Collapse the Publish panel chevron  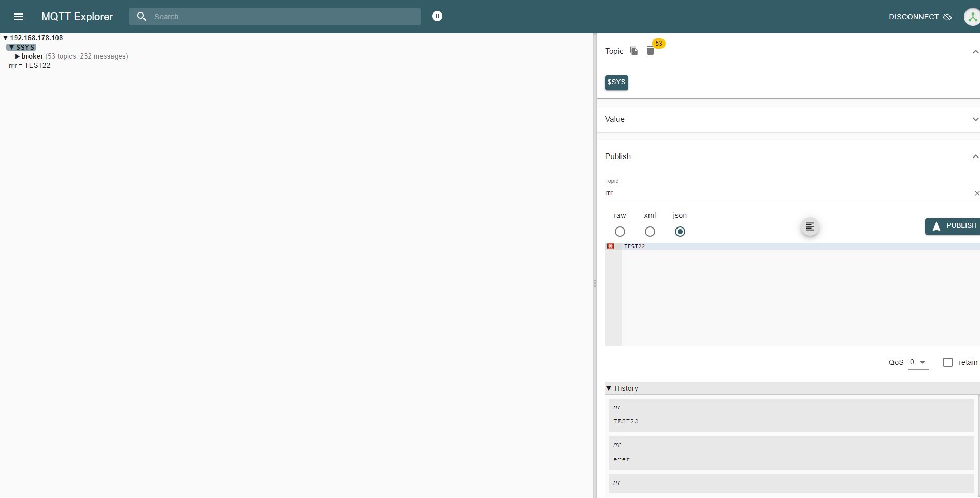pos(975,156)
